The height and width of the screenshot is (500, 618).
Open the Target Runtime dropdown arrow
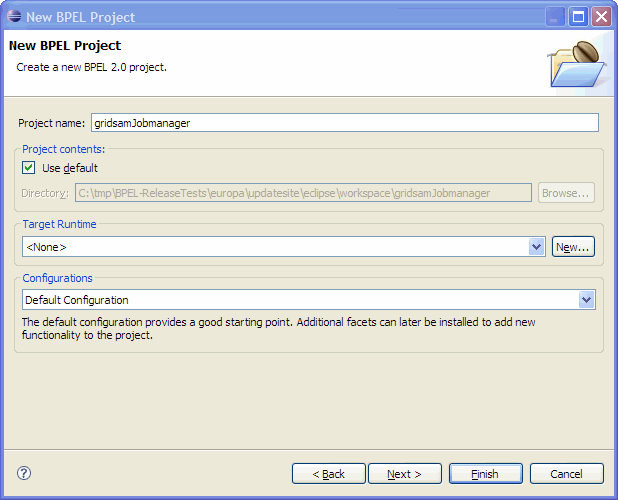click(536, 247)
